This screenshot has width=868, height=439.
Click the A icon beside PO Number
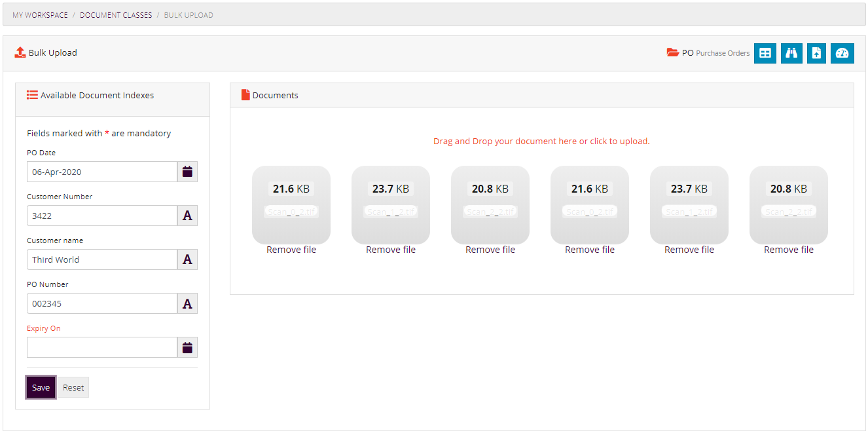point(187,303)
